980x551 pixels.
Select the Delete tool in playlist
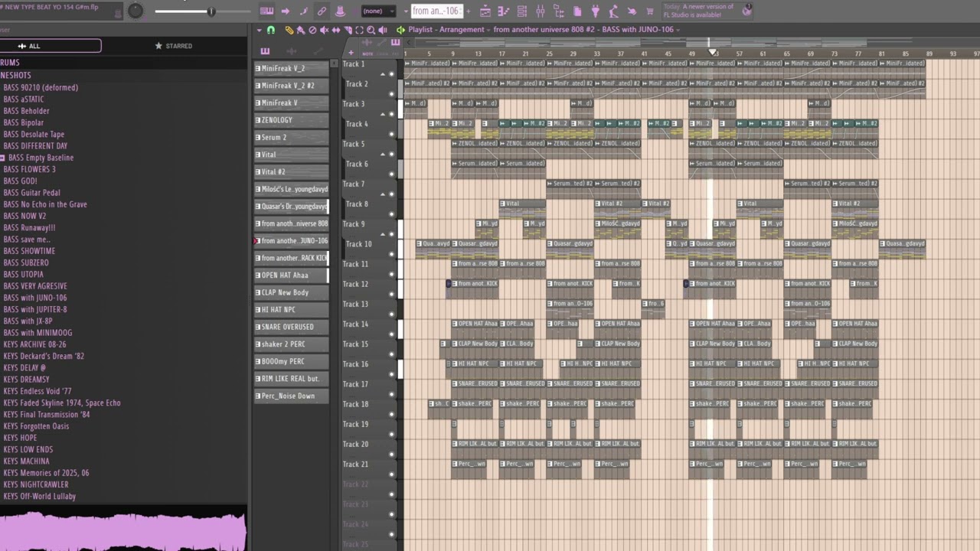(312, 30)
